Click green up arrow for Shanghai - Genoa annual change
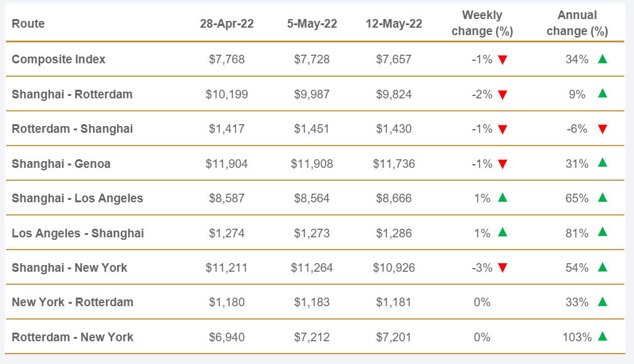The width and height of the screenshot is (634, 364). tap(603, 163)
